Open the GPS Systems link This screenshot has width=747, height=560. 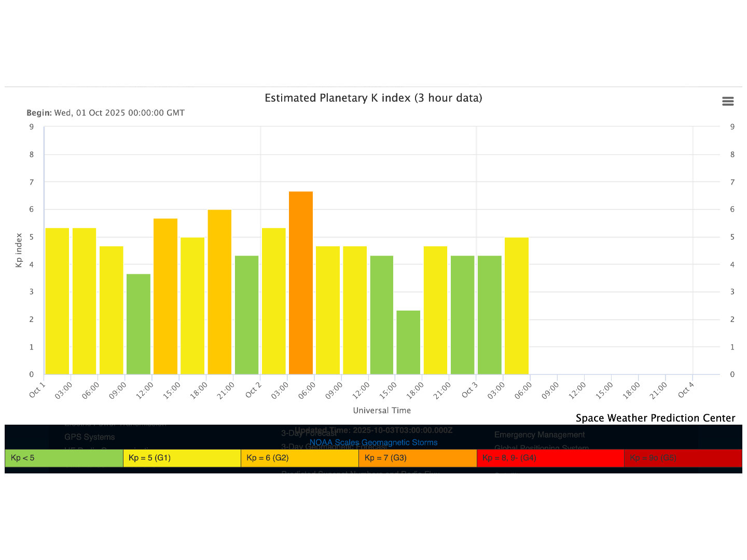pyautogui.click(x=90, y=437)
